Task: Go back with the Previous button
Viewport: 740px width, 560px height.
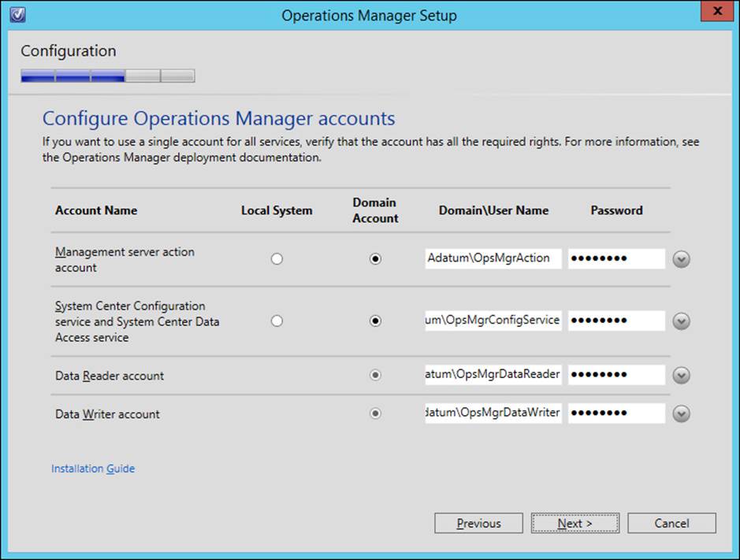Action: click(478, 523)
